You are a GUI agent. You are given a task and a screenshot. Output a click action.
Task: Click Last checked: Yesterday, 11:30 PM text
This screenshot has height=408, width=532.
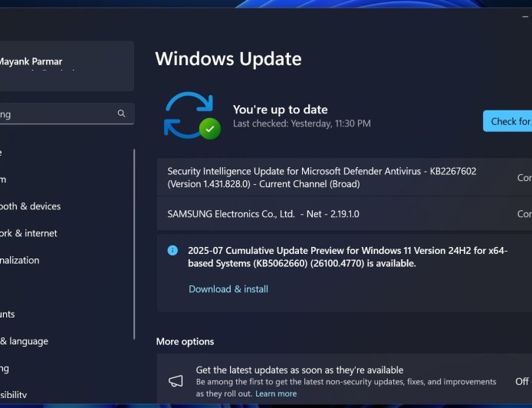301,123
